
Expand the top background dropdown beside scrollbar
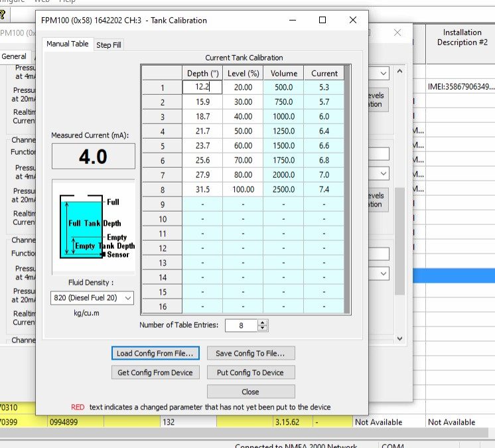(384, 72)
